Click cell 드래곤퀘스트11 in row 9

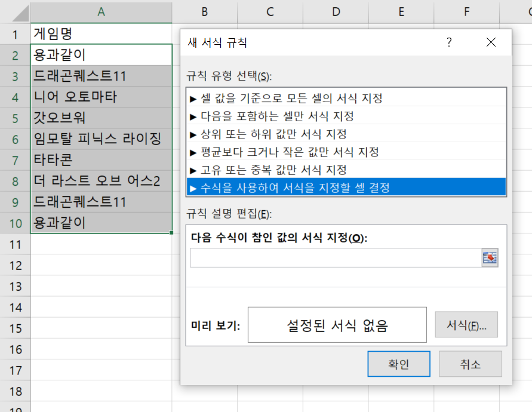[101, 202]
